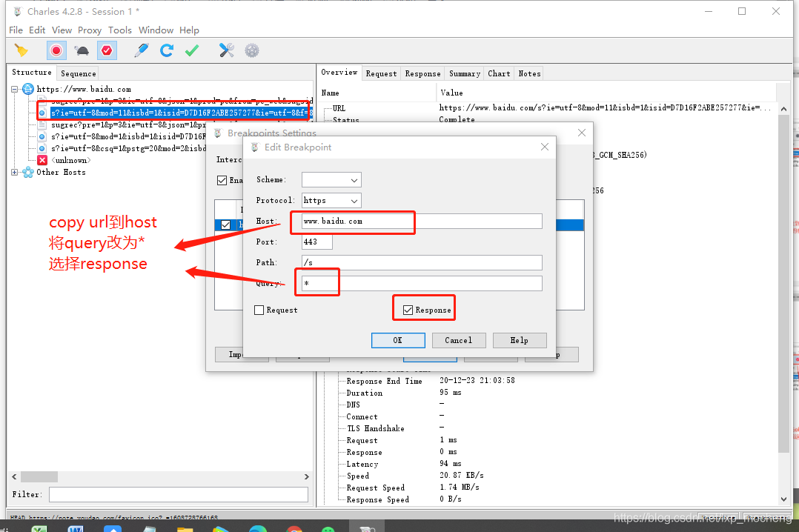This screenshot has height=532, width=799.
Task: Switch to the Request tab
Action: tap(381, 73)
